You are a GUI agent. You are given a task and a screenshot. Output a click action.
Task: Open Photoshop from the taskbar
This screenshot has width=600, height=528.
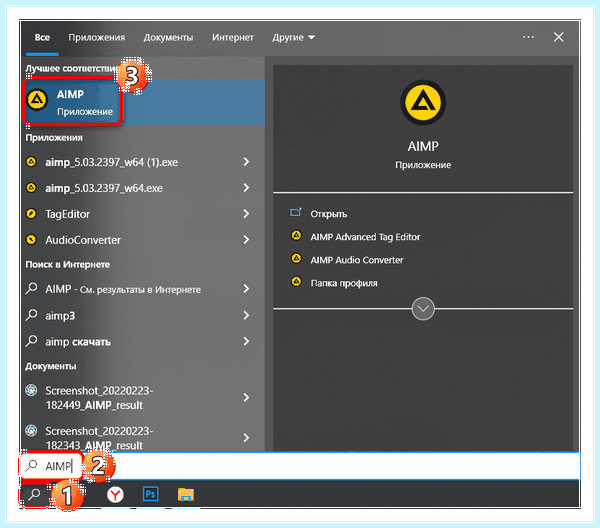click(x=150, y=494)
